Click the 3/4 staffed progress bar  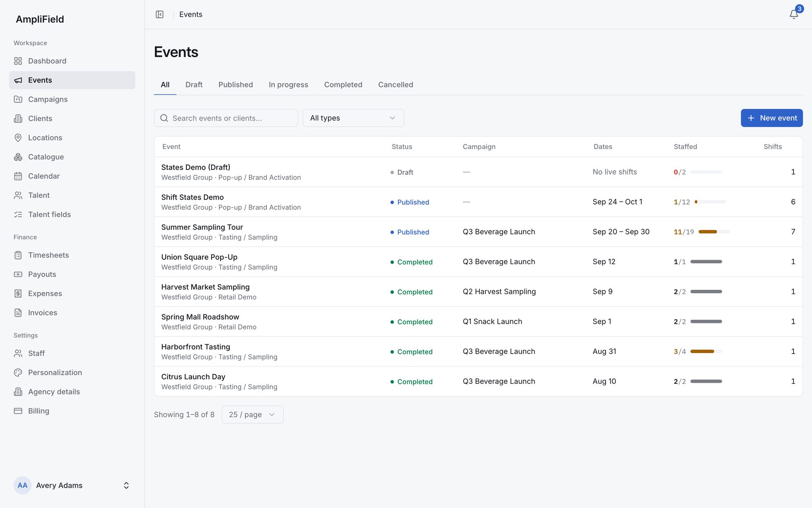coord(706,351)
